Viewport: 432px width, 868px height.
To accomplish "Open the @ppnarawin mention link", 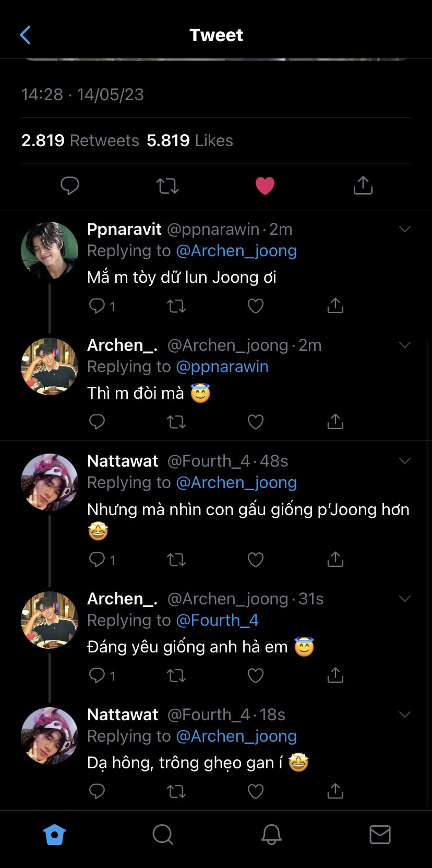I will click(222, 366).
